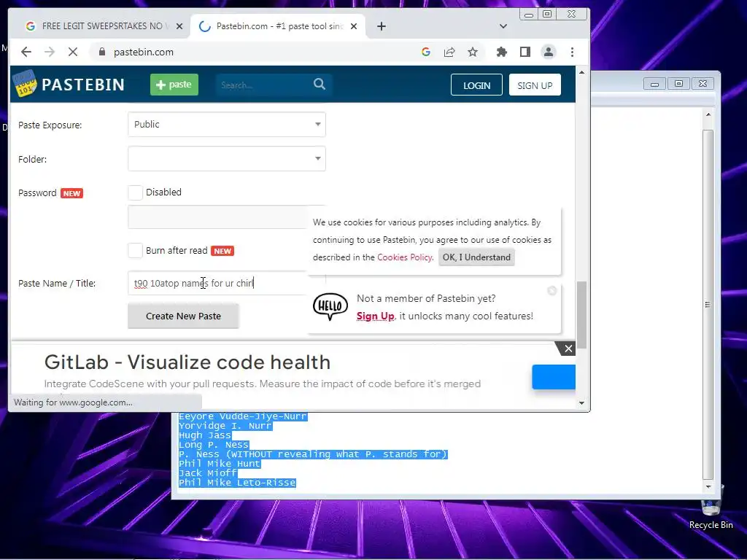
Task: Click the password input field
Action: tap(218, 217)
